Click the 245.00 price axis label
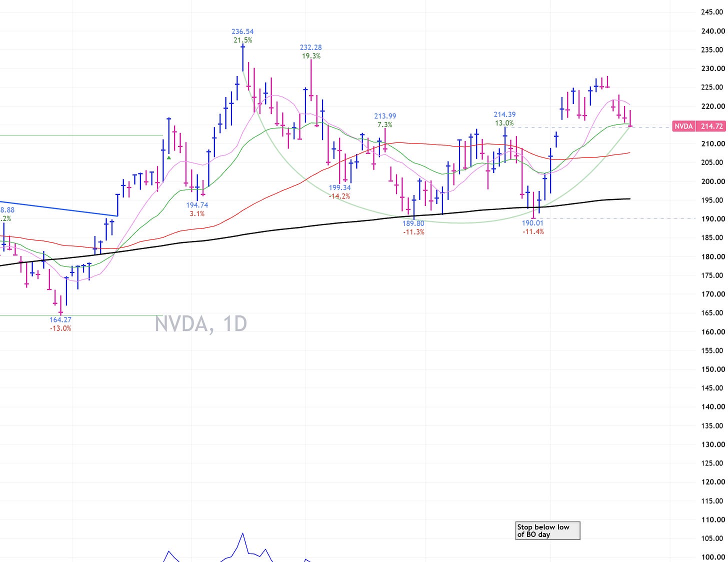 tap(712, 12)
